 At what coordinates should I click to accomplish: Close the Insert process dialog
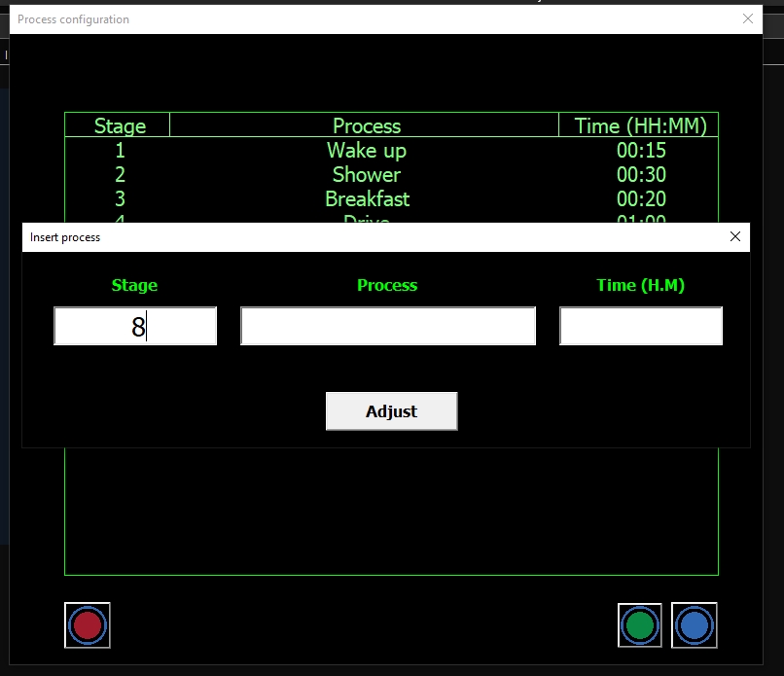735,236
